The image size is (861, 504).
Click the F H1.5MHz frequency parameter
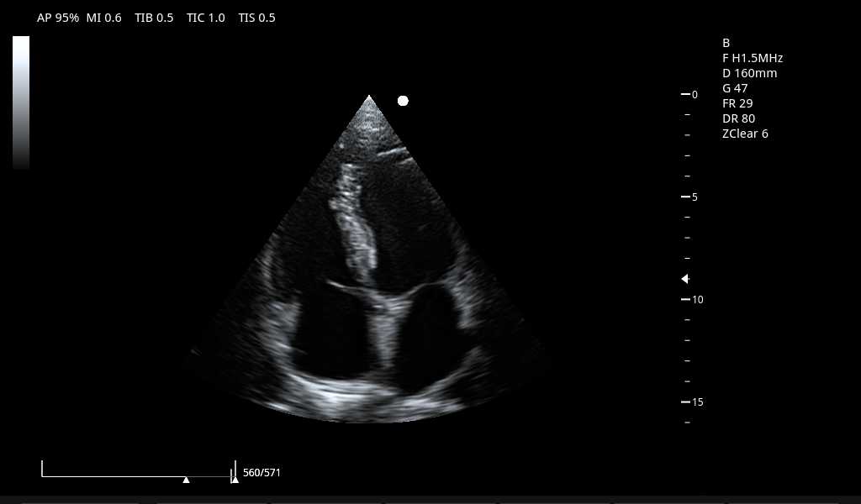click(x=753, y=58)
